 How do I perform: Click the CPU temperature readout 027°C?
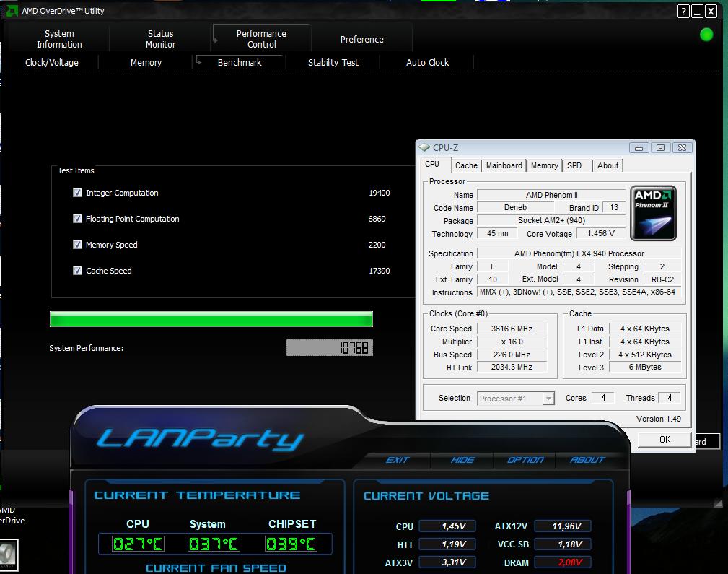coord(138,544)
